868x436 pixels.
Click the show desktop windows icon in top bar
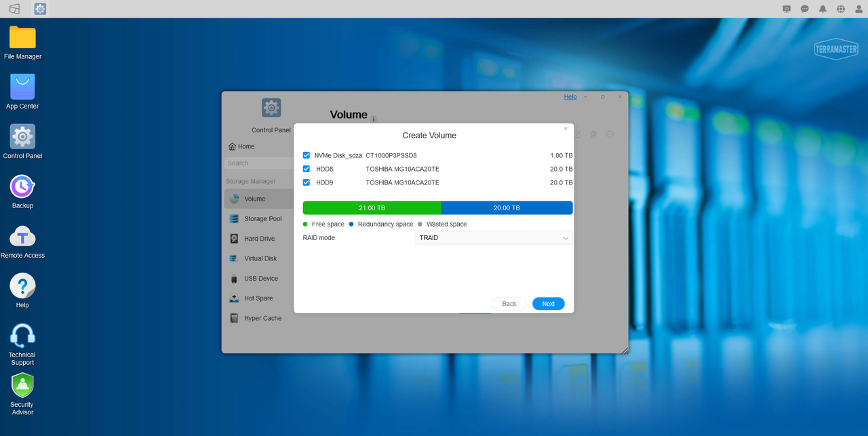point(14,9)
